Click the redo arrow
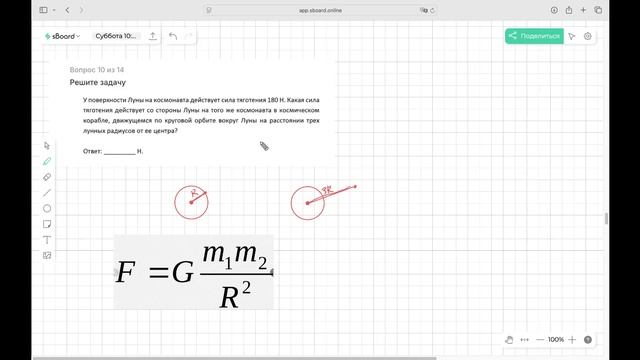The width and height of the screenshot is (640, 360). 188,36
